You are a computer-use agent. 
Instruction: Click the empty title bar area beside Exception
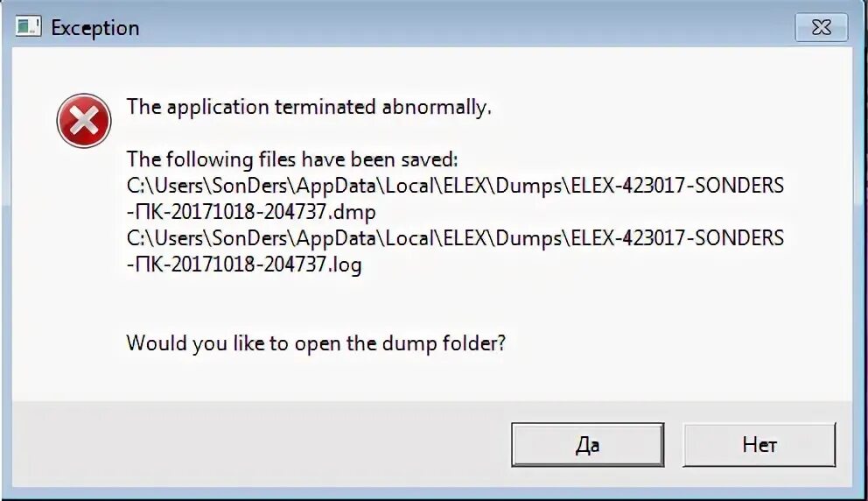(465, 27)
